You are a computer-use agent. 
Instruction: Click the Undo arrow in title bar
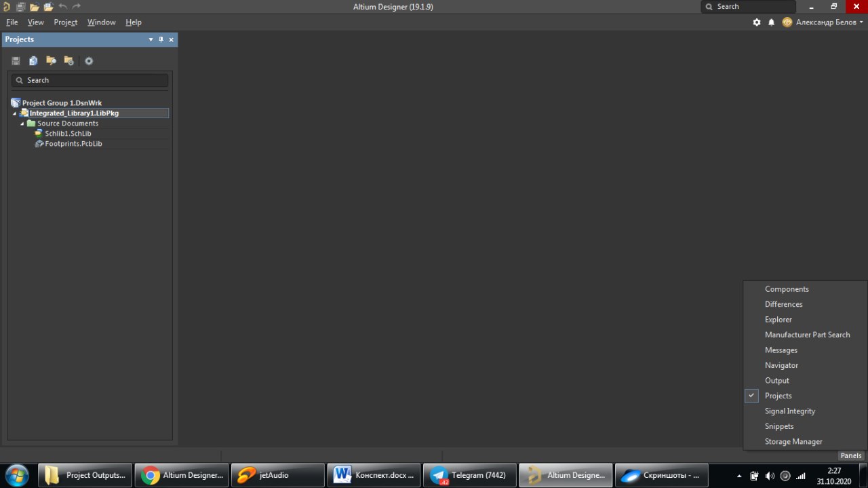(62, 7)
